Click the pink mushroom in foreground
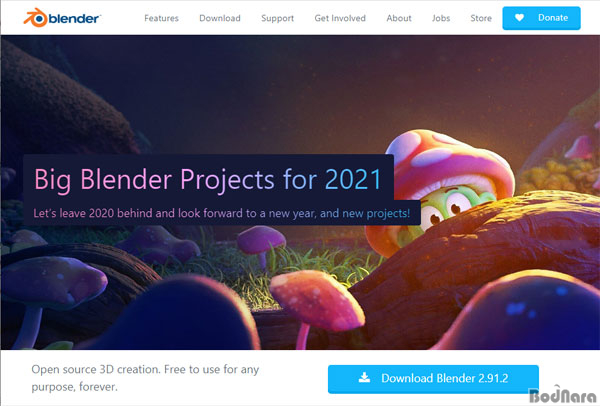The image size is (600, 406). click(x=317, y=304)
